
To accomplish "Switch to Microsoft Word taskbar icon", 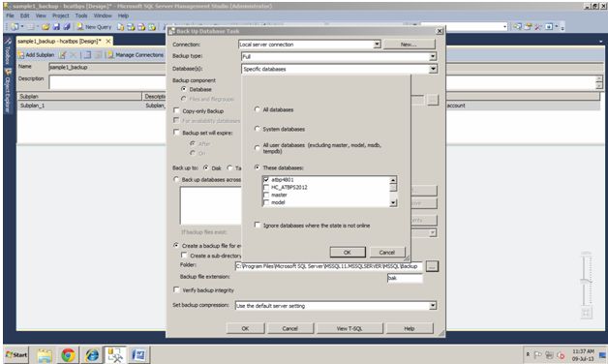I will pos(138,355).
